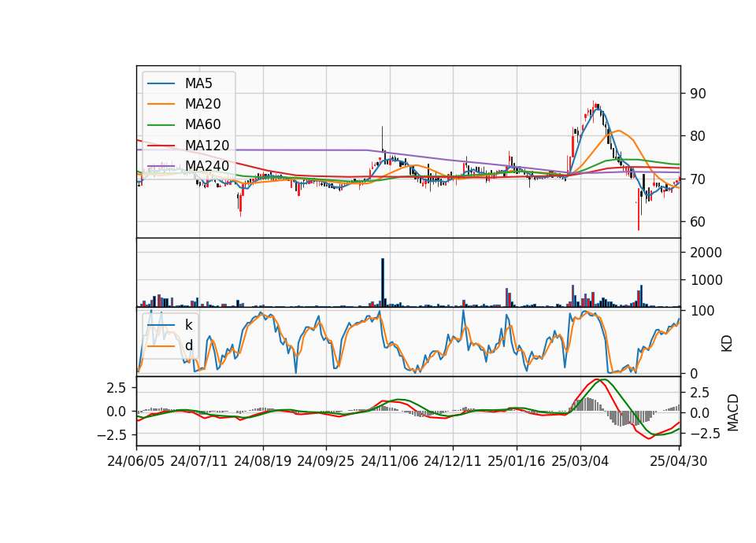Click the 100 tick on KD axis
Image resolution: width=756 pixels, height=543 pixels.
[x=702, y=312]
